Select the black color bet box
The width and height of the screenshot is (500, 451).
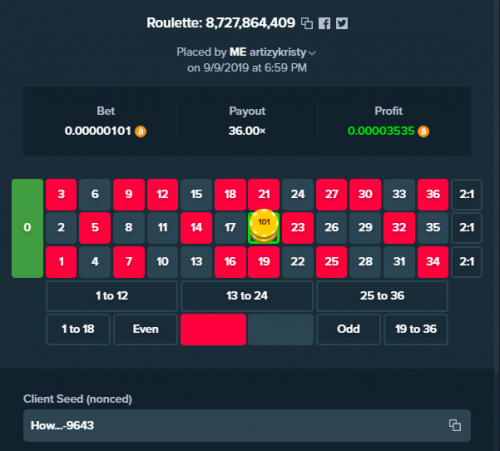pos(281,329)
